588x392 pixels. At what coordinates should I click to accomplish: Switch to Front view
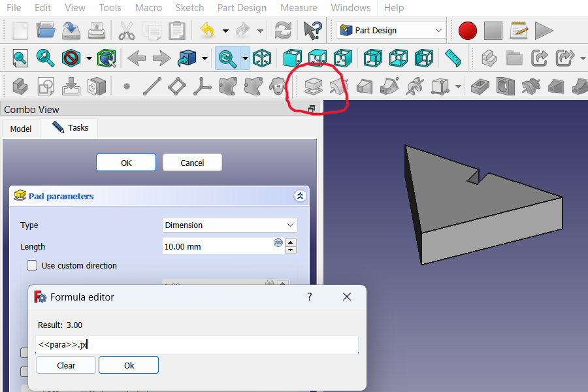coord(292,57)
